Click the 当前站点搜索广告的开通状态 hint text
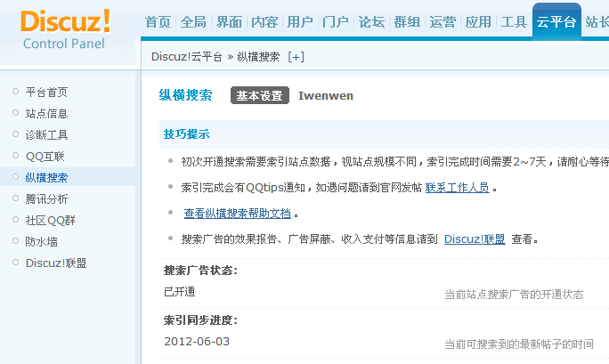The image size is (609, 364). tap(514, 295)
